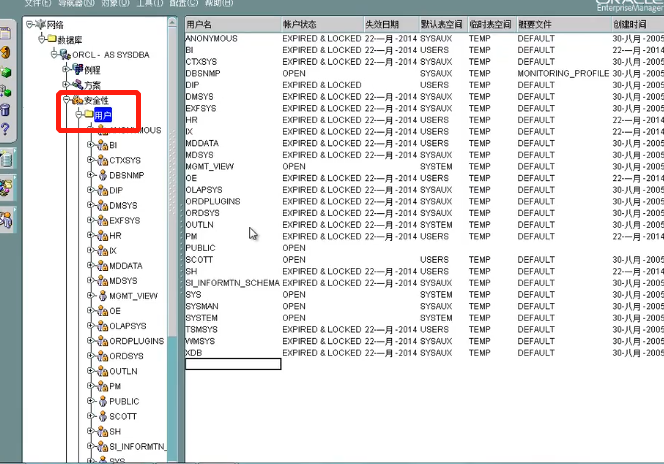664x464 pixels.
Task: Open the 帮助(H) menu
Action: [x=219, y=3]
